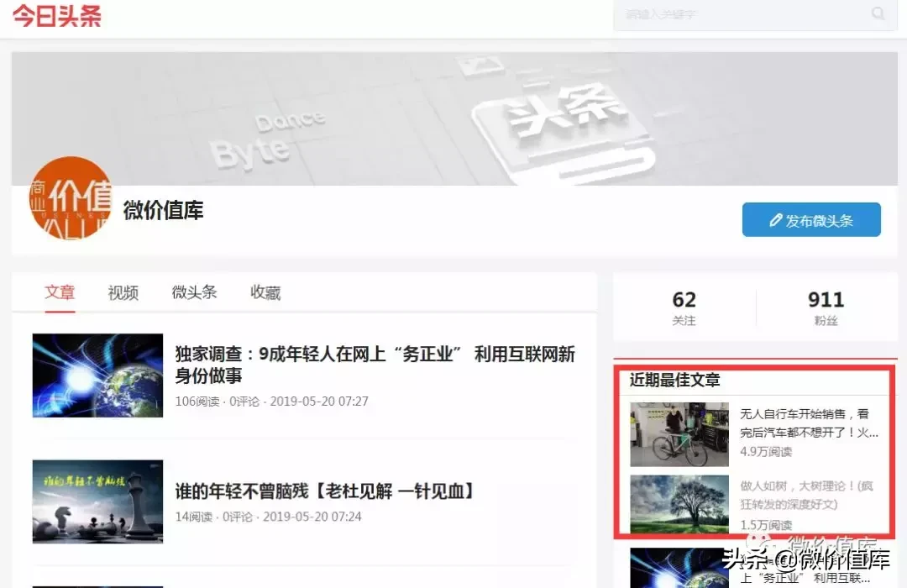The image size is (907, 588).
Task: Click the 今日头条 logo
Action: pos(55,15)
